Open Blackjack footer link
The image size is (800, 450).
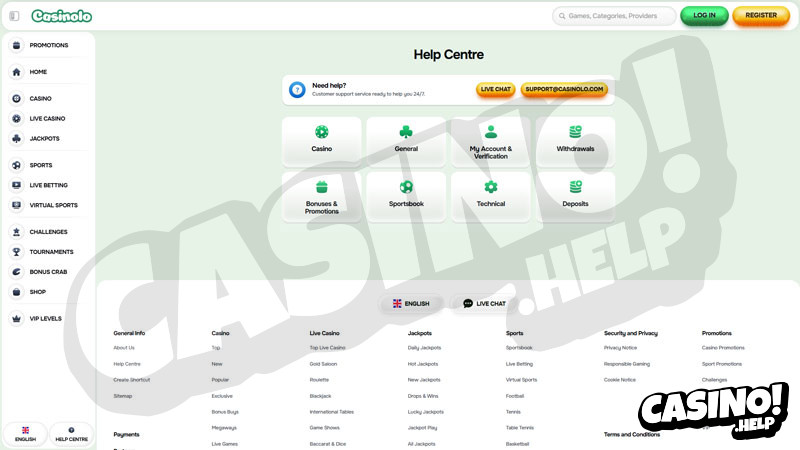tap(320, 396)
